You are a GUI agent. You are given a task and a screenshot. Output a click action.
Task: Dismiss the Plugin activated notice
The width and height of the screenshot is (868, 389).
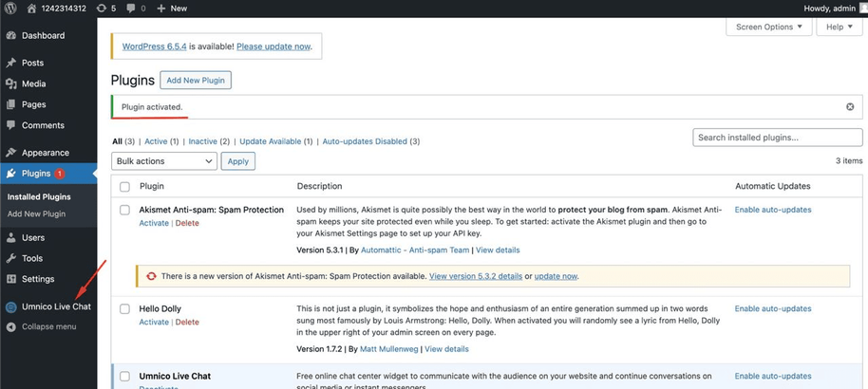point(850,107)
